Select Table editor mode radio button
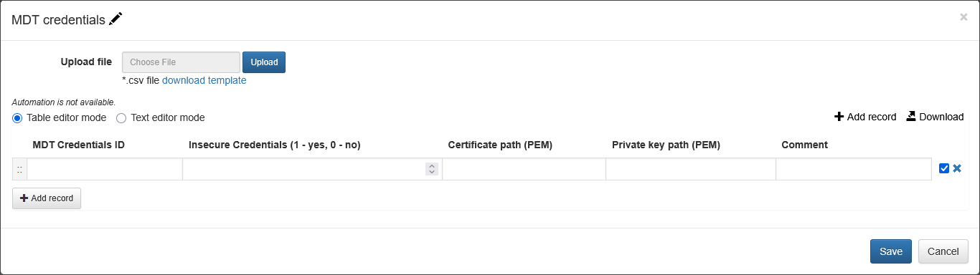Screen dimensions: 980x275 tap(17, 117)
